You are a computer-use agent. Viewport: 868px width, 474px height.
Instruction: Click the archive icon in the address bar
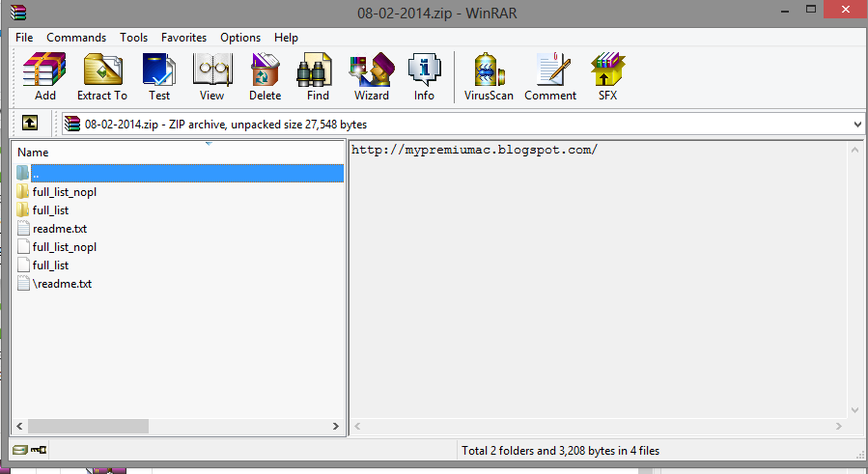point(72,124)
